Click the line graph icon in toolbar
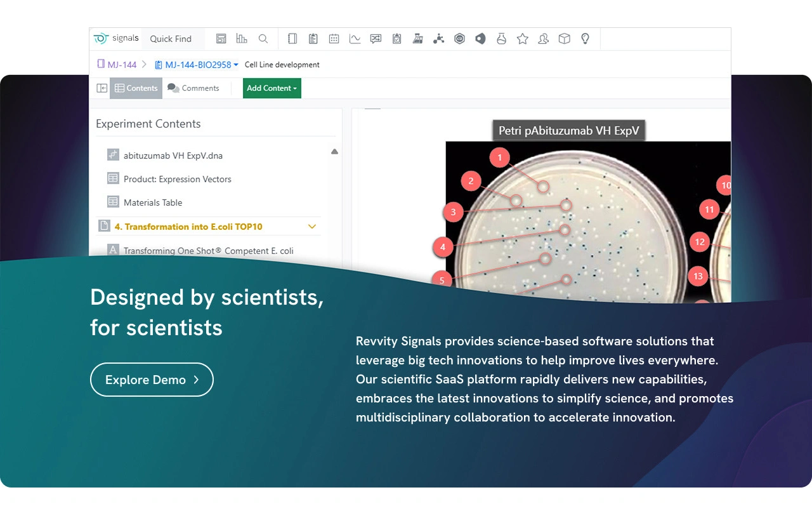The height and width of the screenshot is (511, 812). [x=355, y=39]
